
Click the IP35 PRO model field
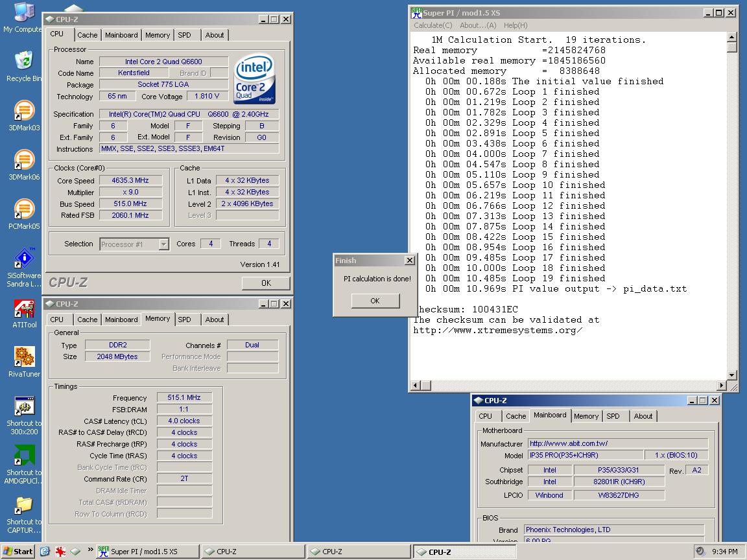586,455
